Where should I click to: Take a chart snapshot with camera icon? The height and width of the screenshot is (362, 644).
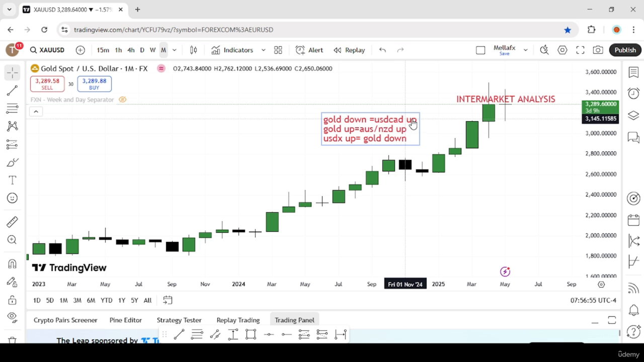click(598, 50)
